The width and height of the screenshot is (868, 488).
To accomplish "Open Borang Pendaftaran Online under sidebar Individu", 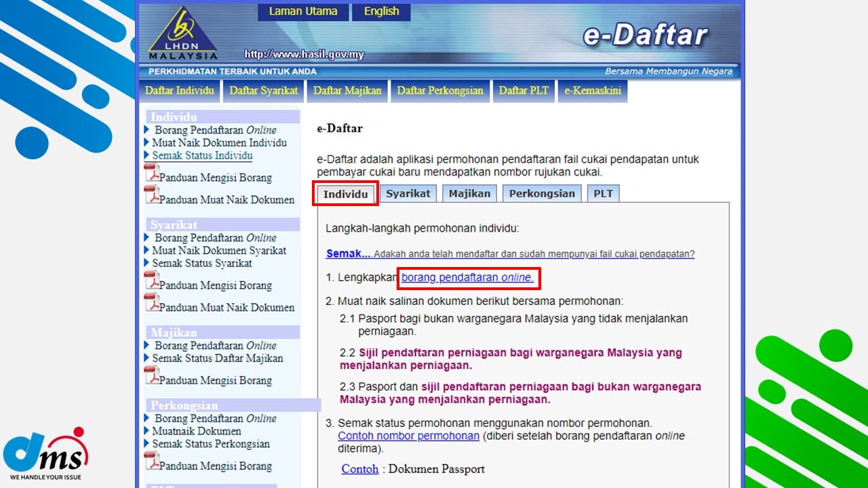I will [215, 130].
